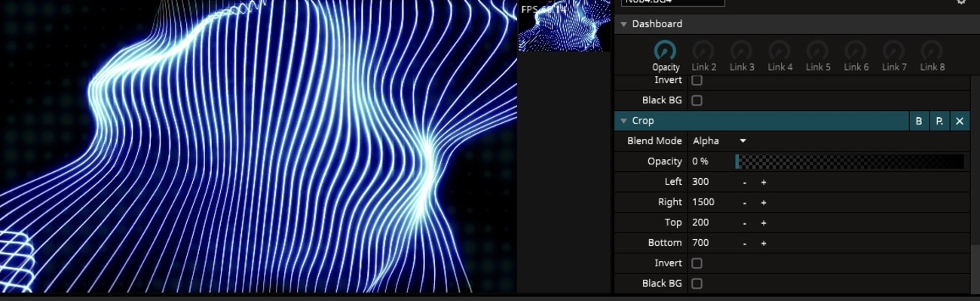Click the Link 2 dashboard knob

(703, 51)
